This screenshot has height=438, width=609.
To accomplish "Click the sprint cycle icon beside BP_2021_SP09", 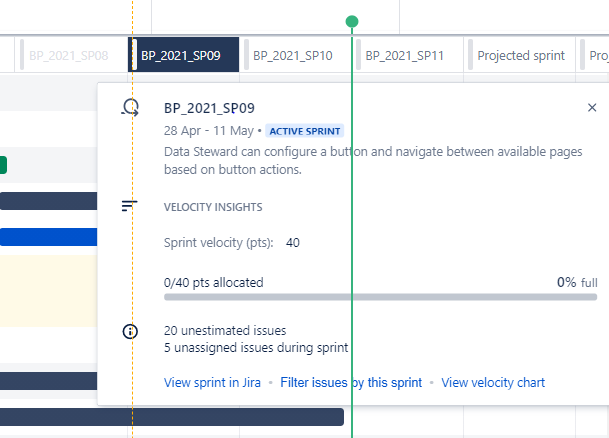I will point(130,108).
